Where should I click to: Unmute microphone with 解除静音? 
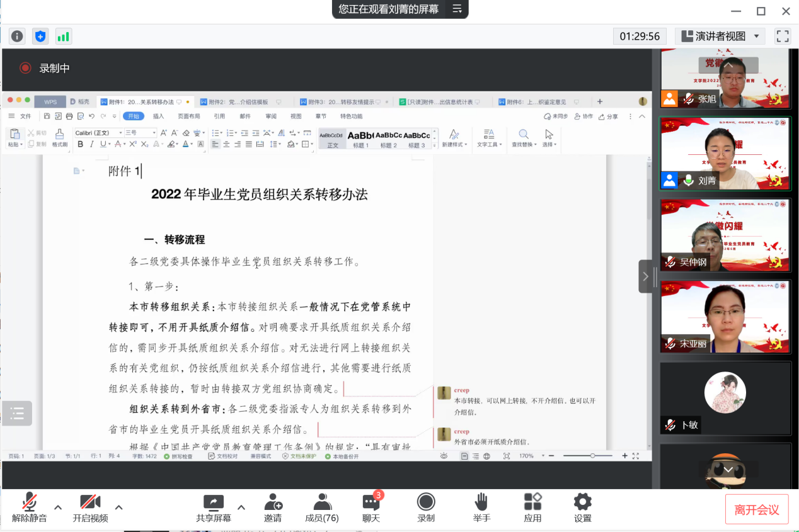[x=29, y=507]
